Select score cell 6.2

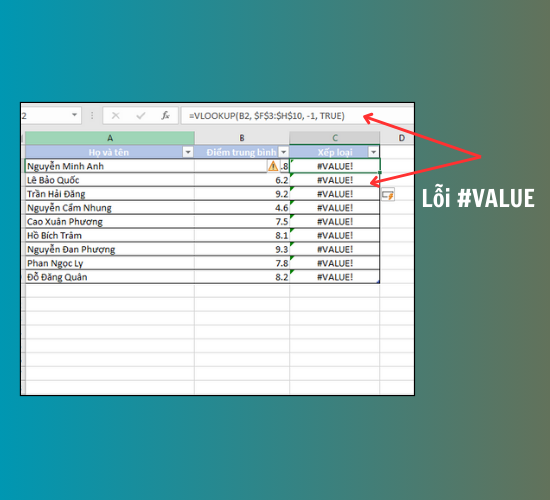pyautogui.click(x=242, y=180)
